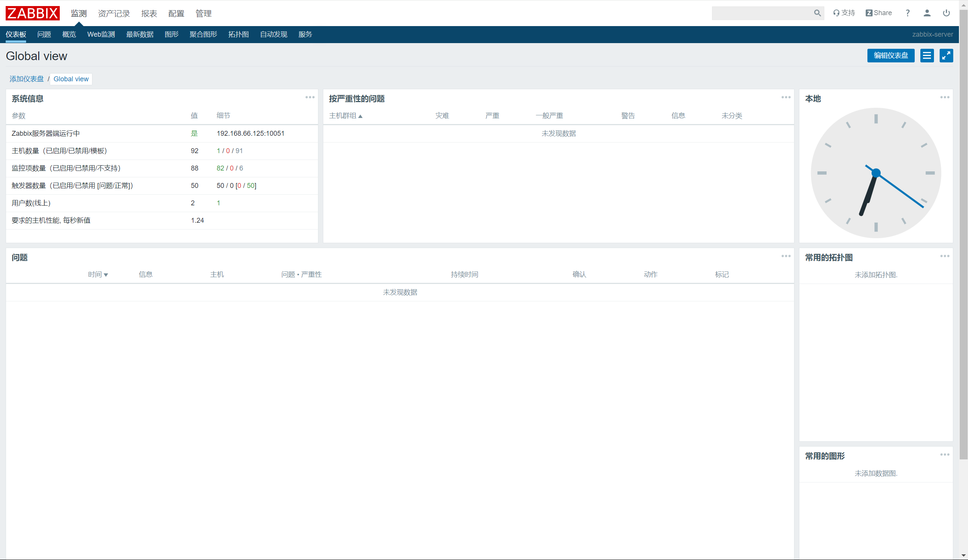
Task: Click the help question mark icon
Action: point(907,13)
